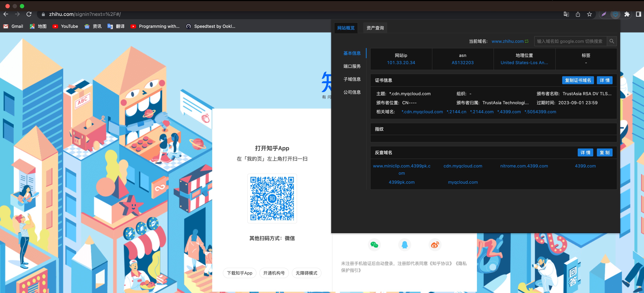Share this page using the share icon
644x293 pixels.
click(x=578, y=14)
